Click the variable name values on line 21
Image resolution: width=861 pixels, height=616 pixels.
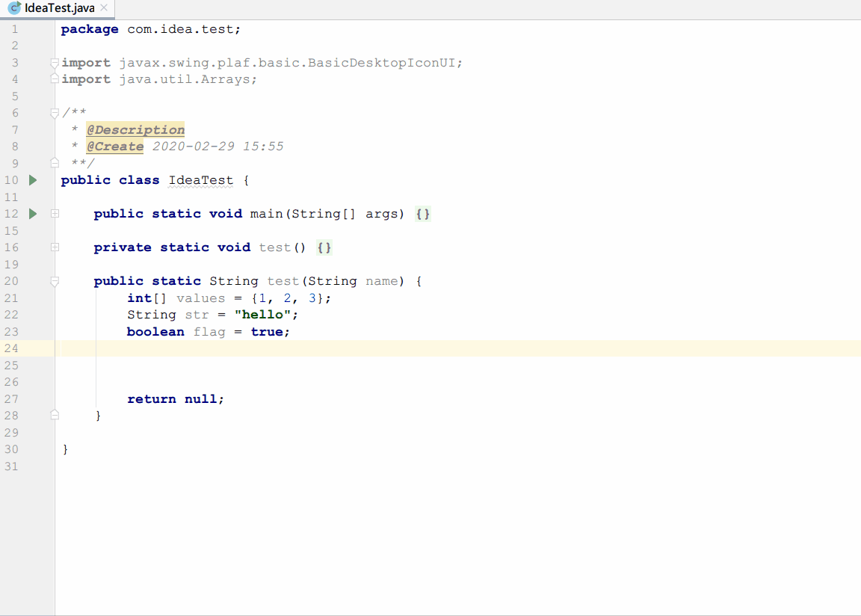click(200, 298)
